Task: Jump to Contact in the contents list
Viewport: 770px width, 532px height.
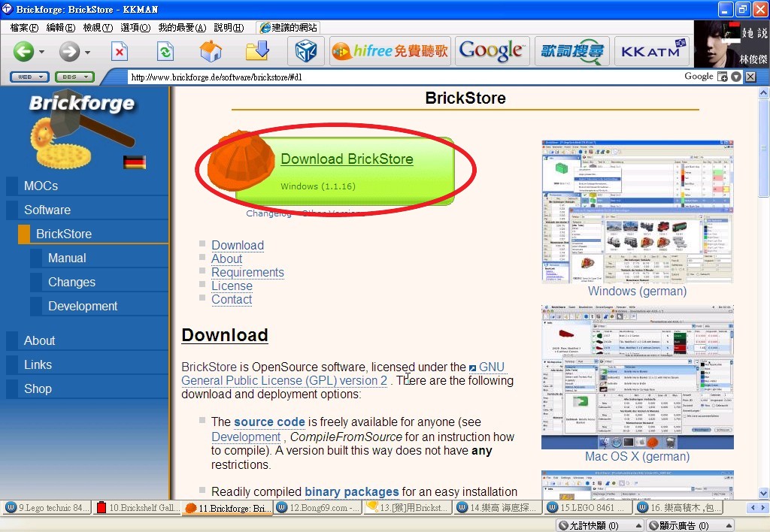Action: coord(232,299)
